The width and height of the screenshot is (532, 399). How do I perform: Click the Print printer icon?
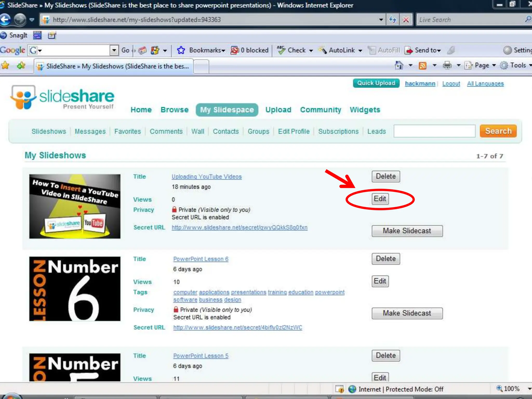[x=447, y=65]
